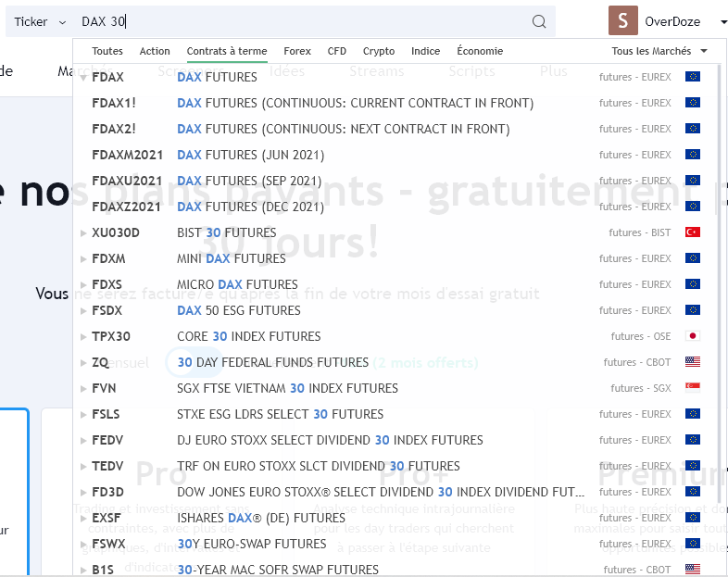Select TRF ON EURO STOXX SLCT DIVIDEND

click(x=395, y=467)
